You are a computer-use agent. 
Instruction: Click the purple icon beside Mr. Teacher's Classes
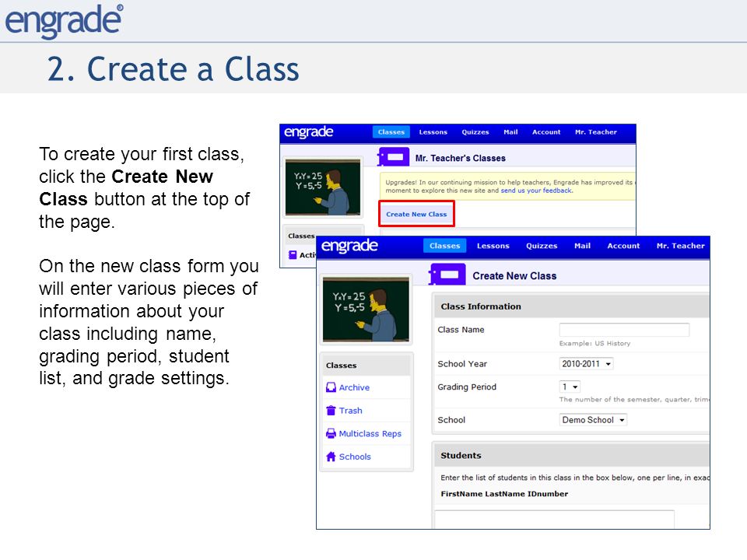tap(394, 156)
